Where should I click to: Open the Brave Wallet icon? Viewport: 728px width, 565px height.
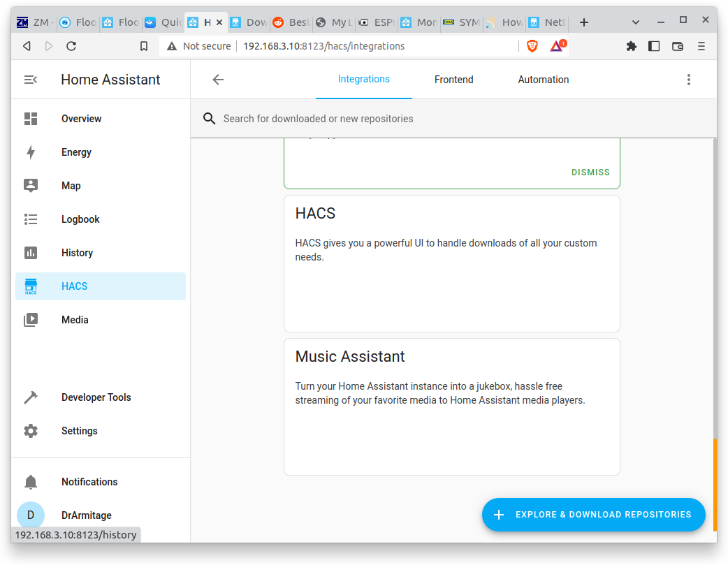pyautogui.click(x=678, y=46)
